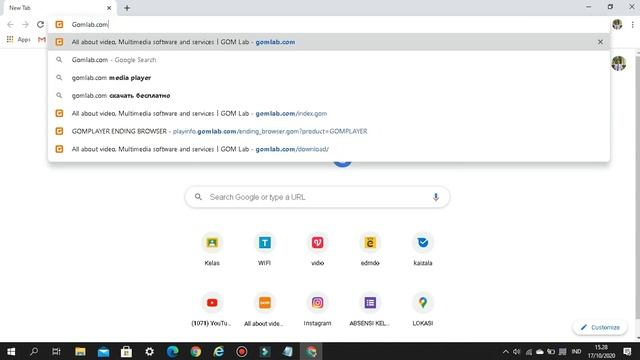Select the Russian 'скачать бесплатно' search suggestion
Viewport: 640px width, 360px height.
pyautogui.click(x=329, y=96)
